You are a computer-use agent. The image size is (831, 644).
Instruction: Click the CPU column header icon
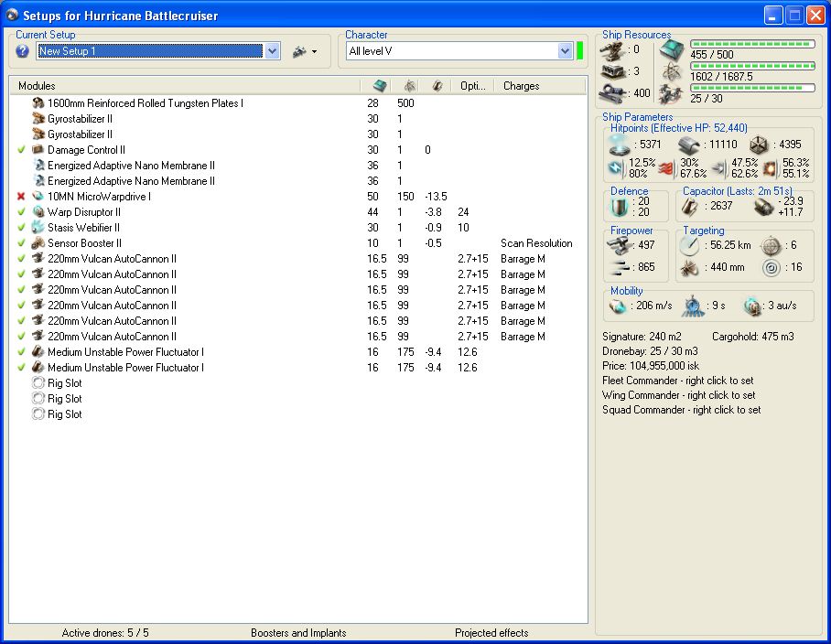coord(380,86)
